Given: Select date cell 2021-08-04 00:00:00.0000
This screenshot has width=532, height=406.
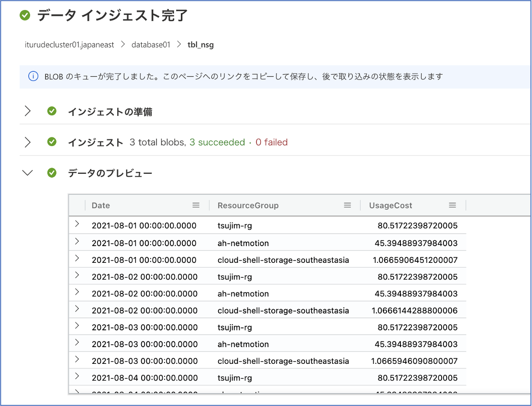Looking at the screenshot, I should coord(144,378).
